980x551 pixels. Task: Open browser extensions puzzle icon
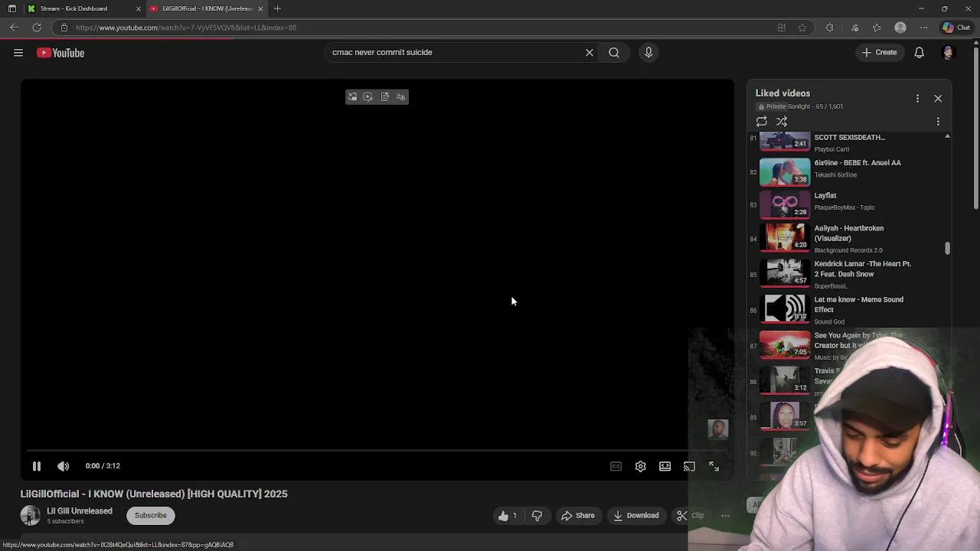click(x=829, y=28)
